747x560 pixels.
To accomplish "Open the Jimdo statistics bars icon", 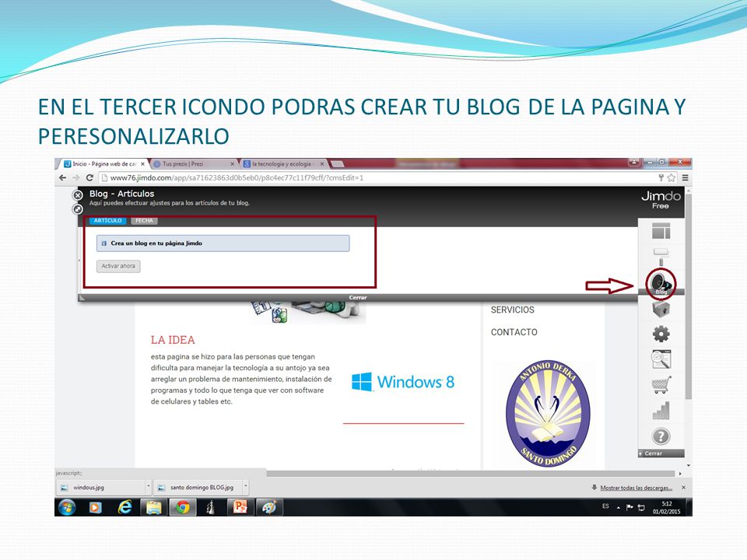I will click(x=661, y=411).
